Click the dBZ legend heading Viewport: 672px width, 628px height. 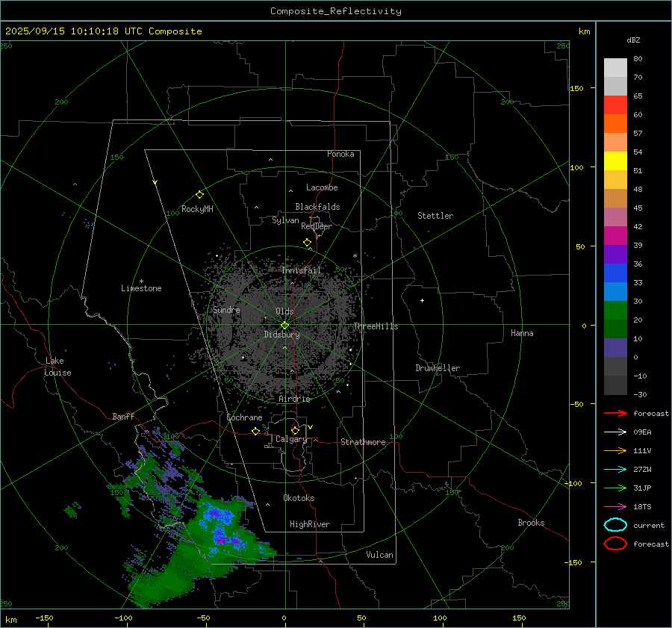633,40
